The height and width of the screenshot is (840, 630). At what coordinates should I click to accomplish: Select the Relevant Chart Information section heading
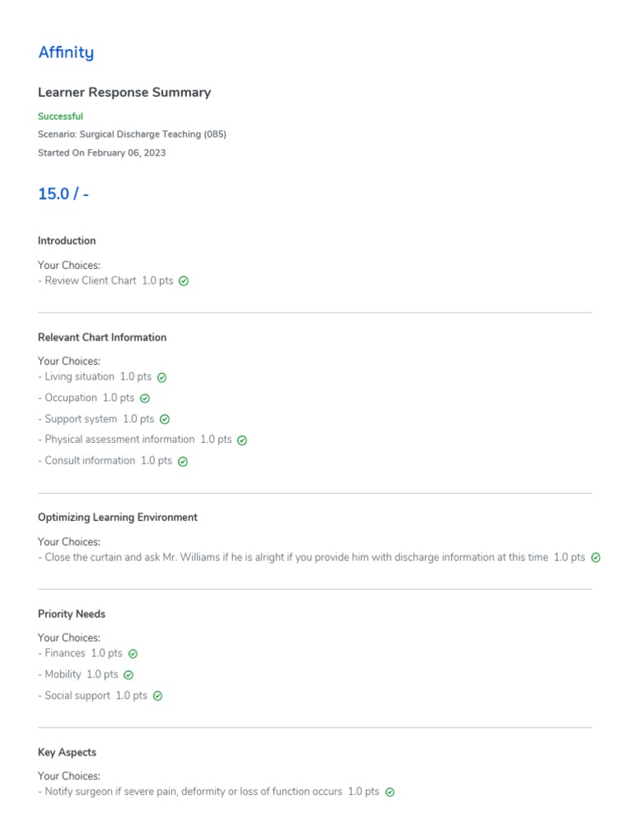coord(102,337)
